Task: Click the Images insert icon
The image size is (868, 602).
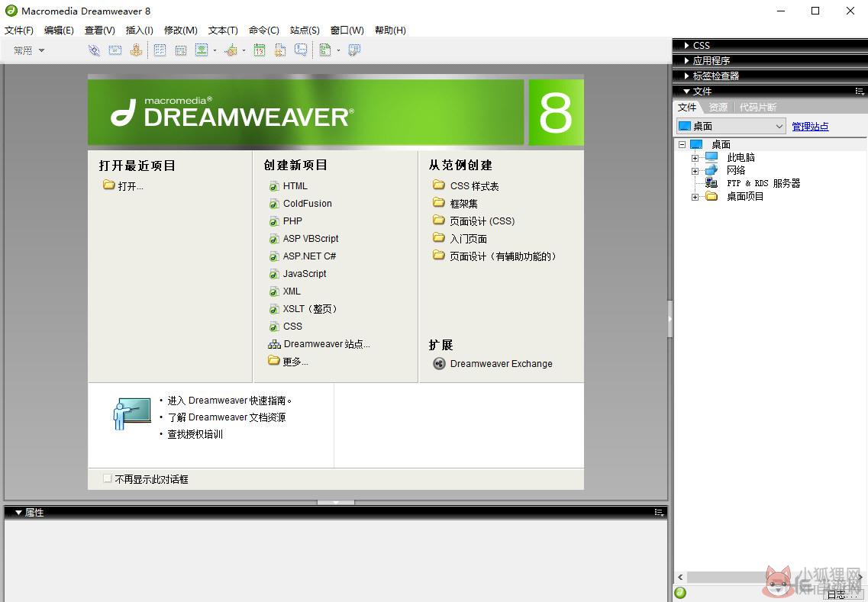Action: click(x=202, y=50)
